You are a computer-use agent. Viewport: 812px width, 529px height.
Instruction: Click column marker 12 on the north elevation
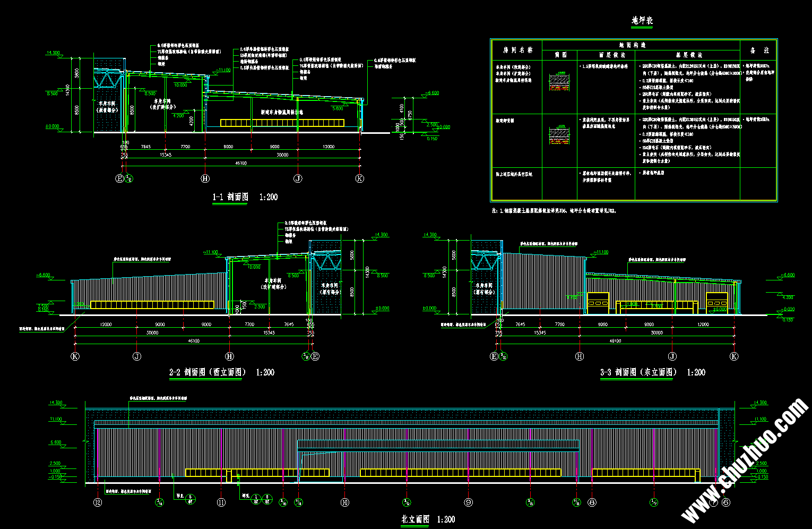[x=97, y=503]
